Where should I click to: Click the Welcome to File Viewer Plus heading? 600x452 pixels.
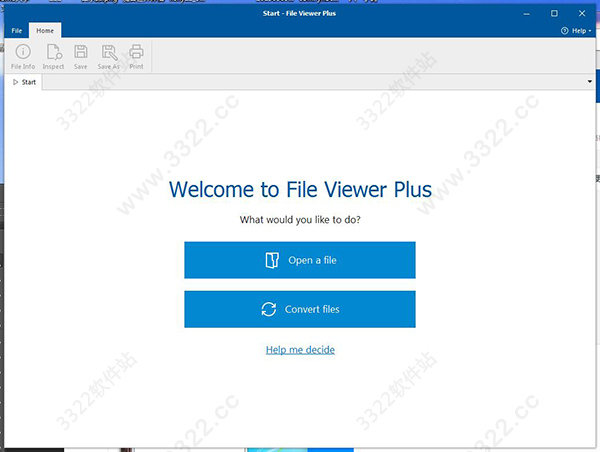[300, 189]
